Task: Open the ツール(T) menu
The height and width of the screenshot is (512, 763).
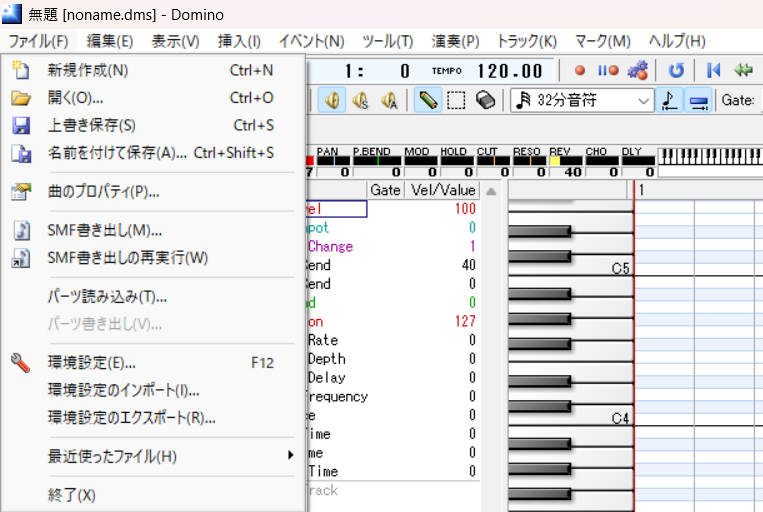Action: 388,41
